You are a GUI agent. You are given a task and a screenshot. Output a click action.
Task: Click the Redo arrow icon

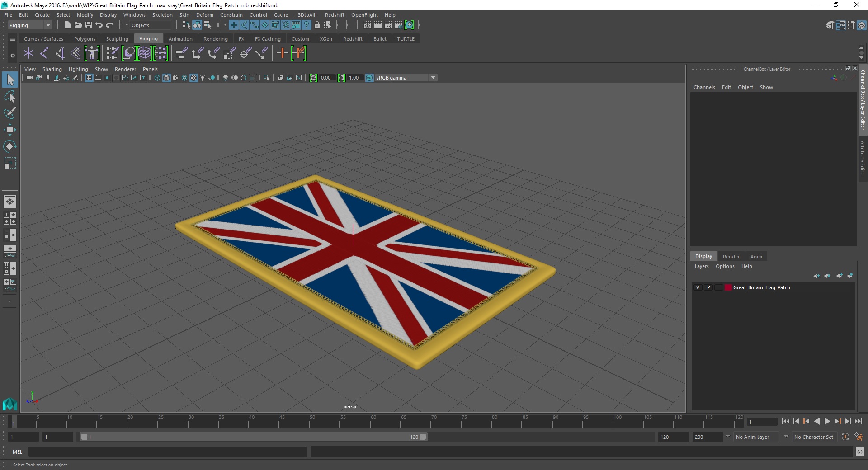coord(109,25)
